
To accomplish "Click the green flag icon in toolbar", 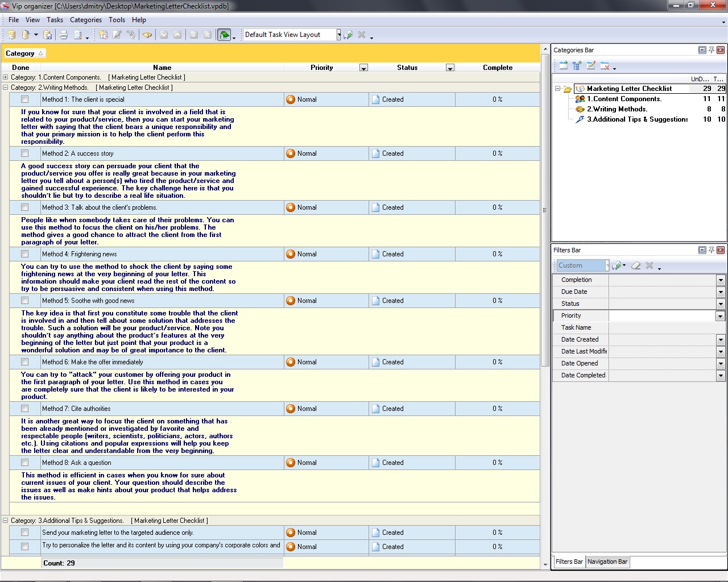I will 224,35.
